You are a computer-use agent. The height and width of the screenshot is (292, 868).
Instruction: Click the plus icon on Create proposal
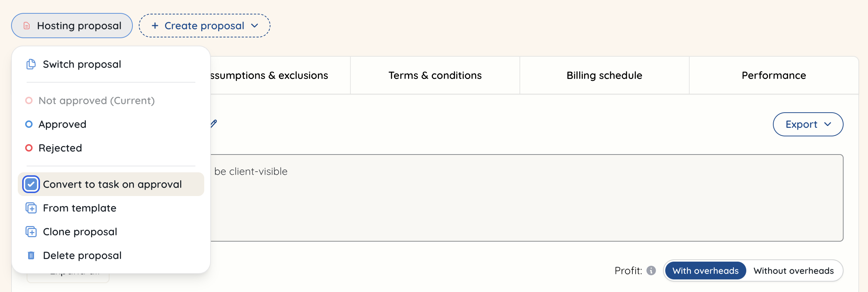pos(154,26)
